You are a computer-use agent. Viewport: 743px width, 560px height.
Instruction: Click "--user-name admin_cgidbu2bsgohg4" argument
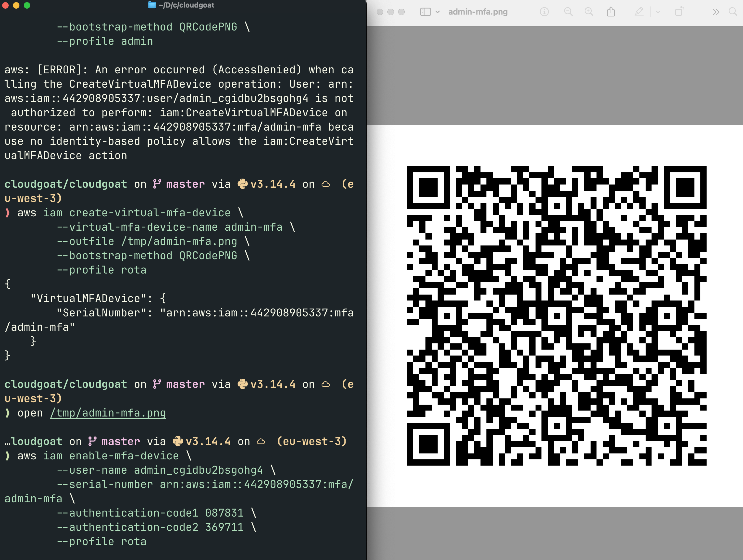[160, 470]
